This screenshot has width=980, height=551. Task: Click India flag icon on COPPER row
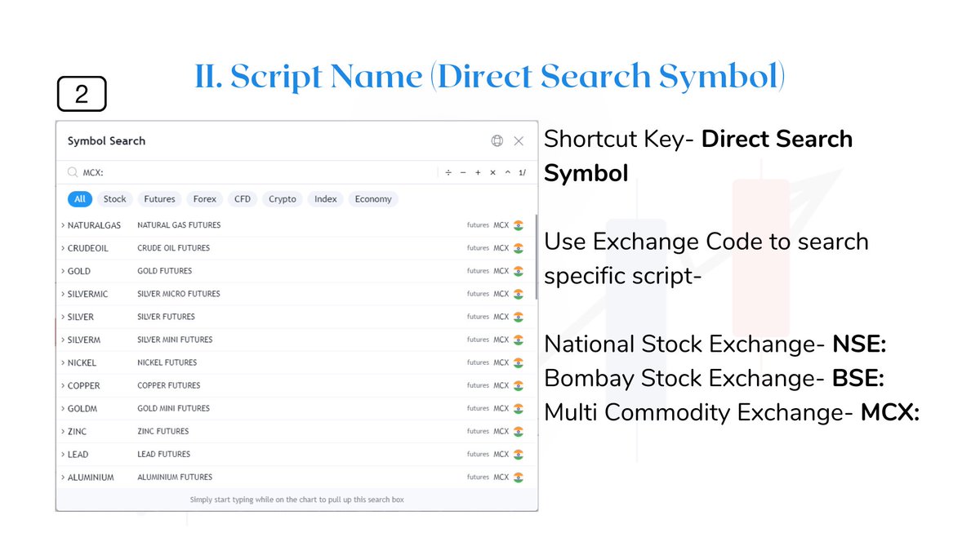519,385
